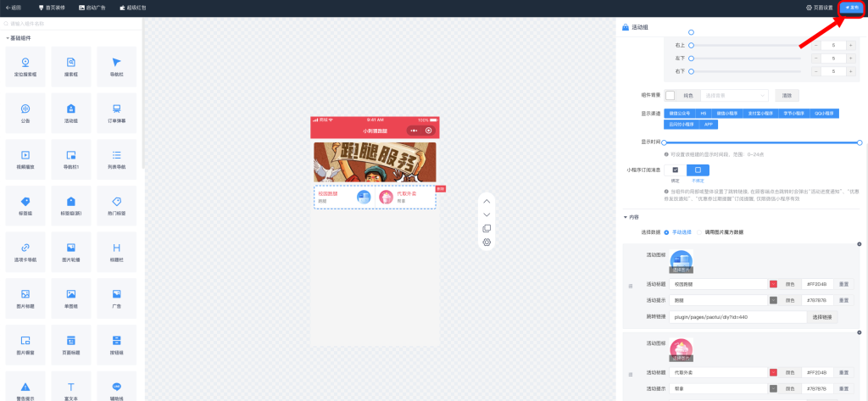The height and width of the screenshot is (401, 868).
Task: Add the 图片轮播 component
Action: click(x=71, y=252)
